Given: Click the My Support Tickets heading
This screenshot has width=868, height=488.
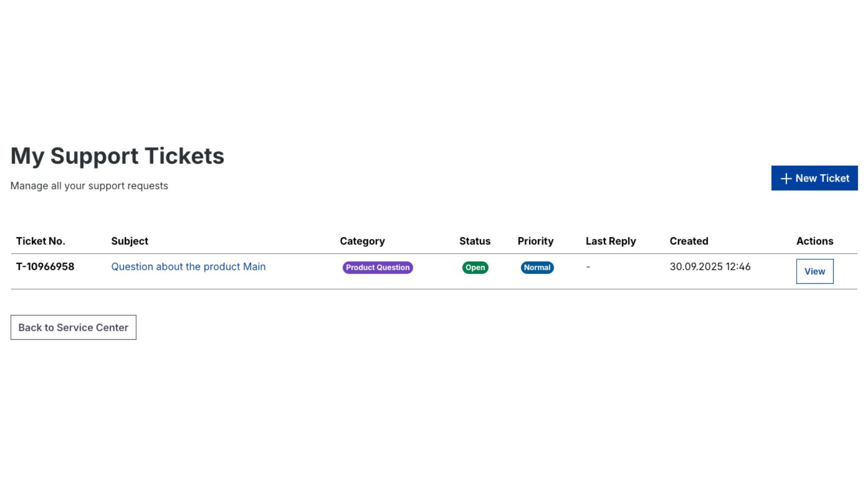Looking at the screenshot, I should 117,156.
